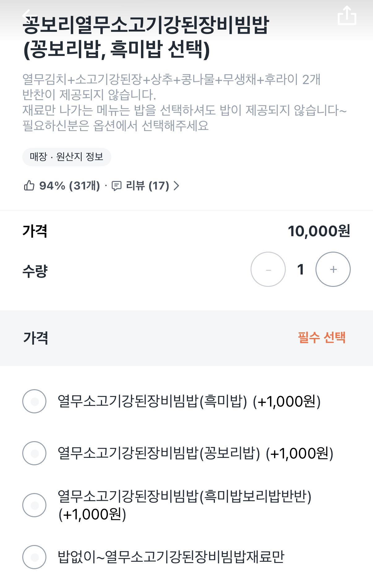Increase quantity with the plus button
The image size is (373, 588).
pos(333,269)
